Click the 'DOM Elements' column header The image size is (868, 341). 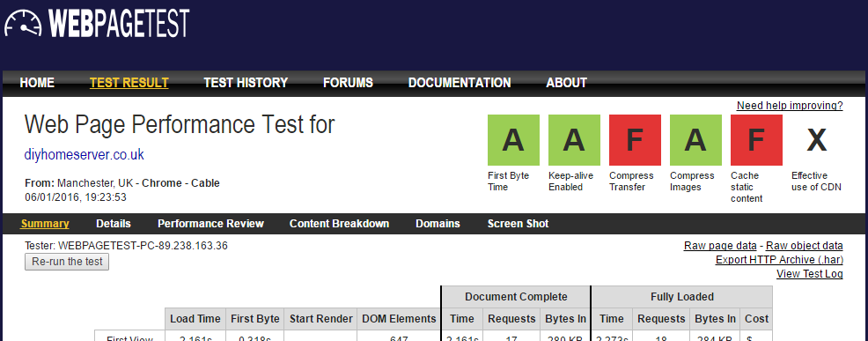coord(399,319)
